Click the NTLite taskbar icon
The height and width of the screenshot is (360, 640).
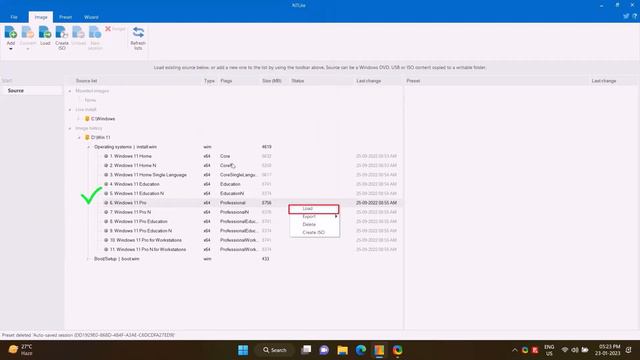379,350
